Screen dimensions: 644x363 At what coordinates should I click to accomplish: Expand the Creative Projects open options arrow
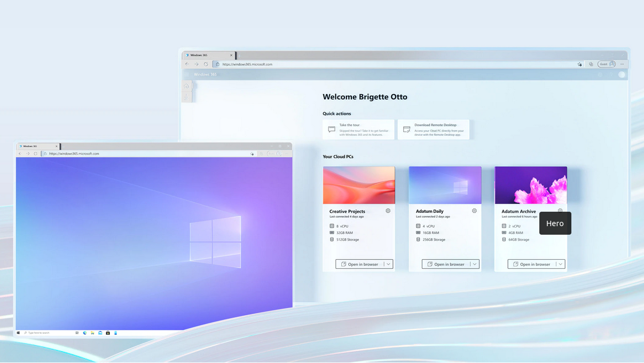[388, 264]
